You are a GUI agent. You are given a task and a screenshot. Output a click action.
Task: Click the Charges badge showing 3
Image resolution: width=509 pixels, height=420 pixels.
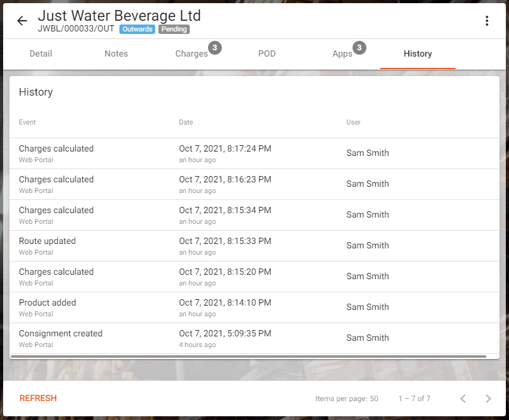(x=214, y=48)
